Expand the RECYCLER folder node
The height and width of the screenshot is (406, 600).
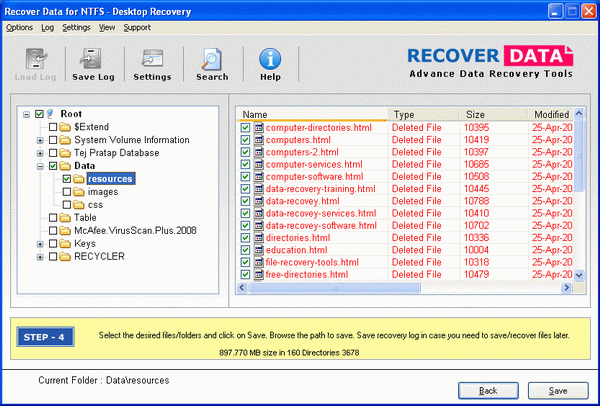[40, 257]
